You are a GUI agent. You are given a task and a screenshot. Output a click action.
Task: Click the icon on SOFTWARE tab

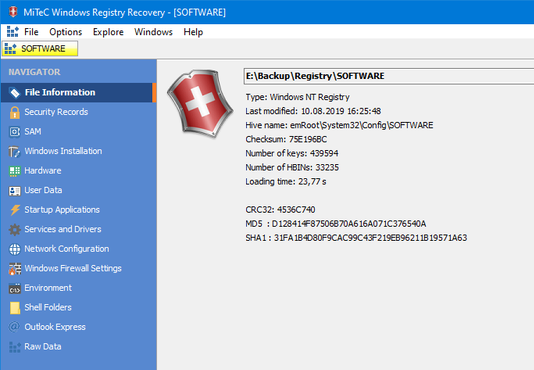pos(10,49)
